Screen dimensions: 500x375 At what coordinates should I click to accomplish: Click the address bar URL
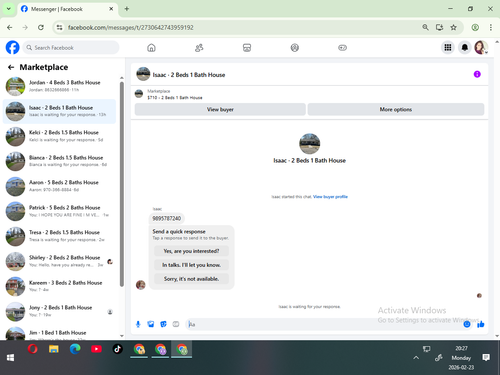[130, 27]
